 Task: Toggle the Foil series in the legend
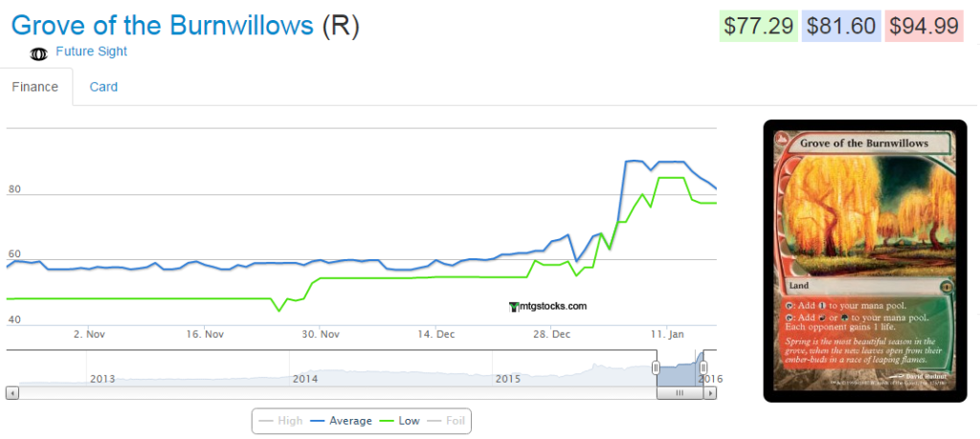coord(446,421)
